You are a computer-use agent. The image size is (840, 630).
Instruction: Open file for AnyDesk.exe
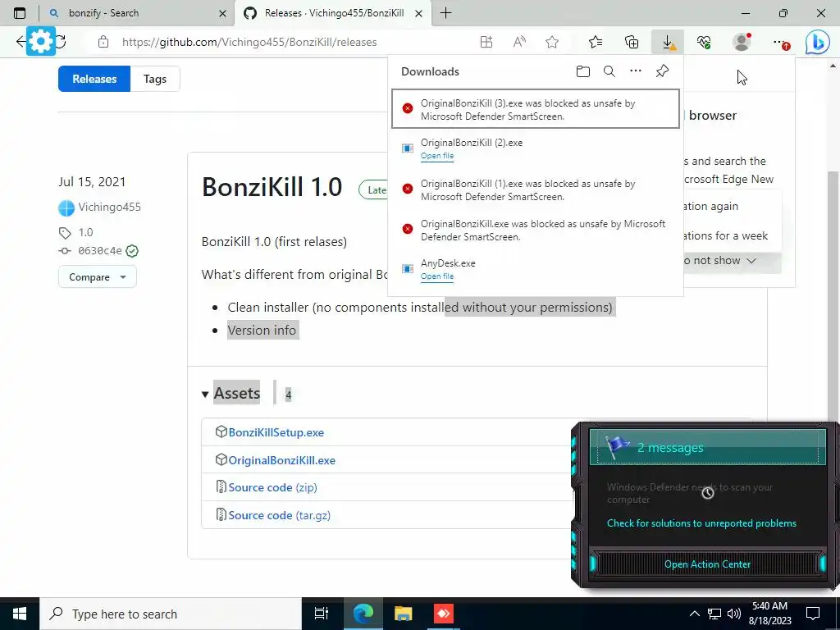coord(437,276)
